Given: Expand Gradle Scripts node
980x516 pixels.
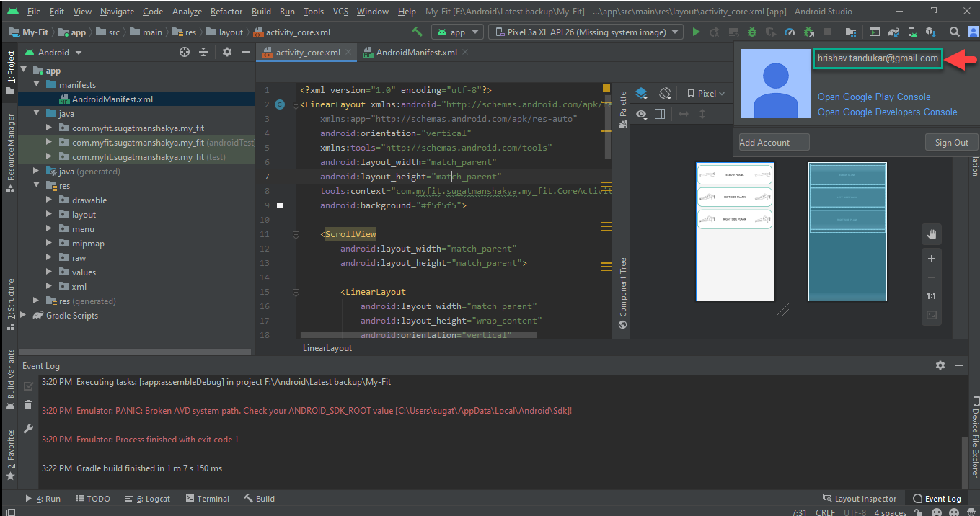Looking at the screenshot, I should pyautogui.click(x=24, y=315).
